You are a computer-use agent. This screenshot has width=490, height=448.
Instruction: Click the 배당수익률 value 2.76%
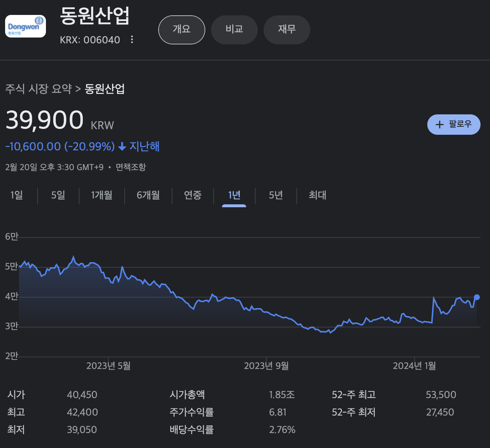click(282, 430)
